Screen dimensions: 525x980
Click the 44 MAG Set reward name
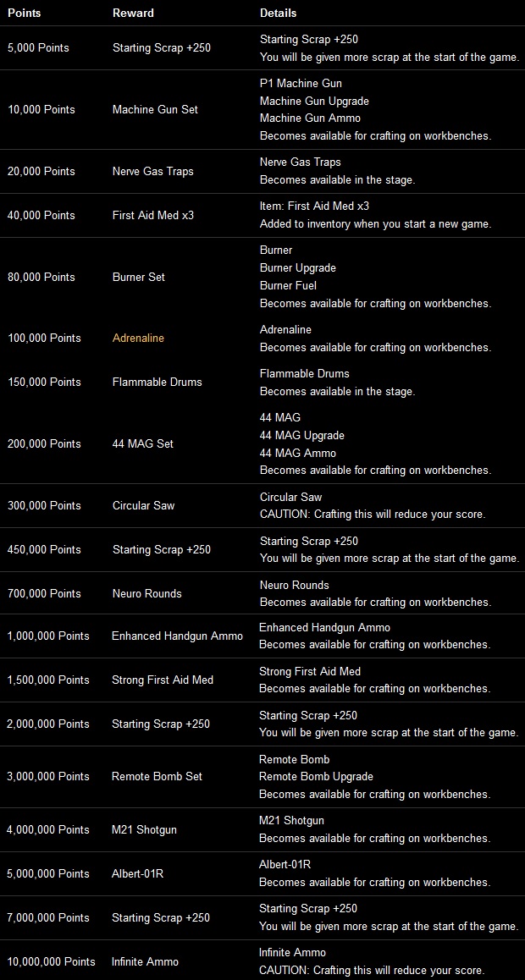pos(142,443)
